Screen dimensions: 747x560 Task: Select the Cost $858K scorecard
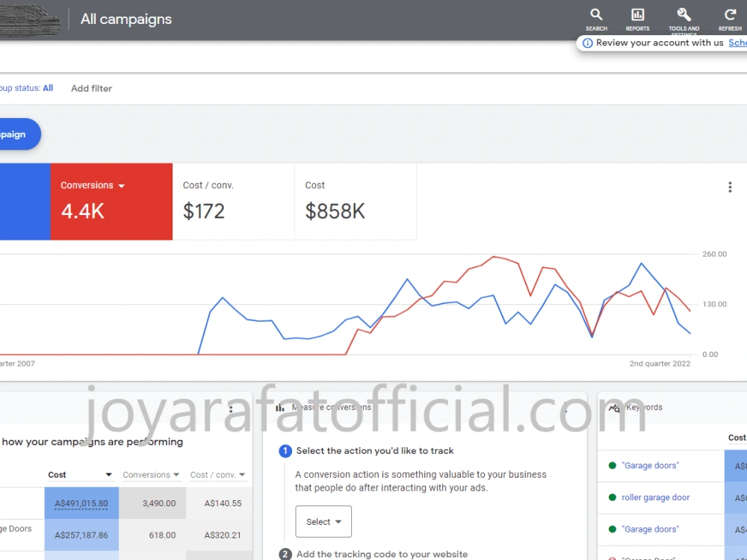click(x=356, y=202)
